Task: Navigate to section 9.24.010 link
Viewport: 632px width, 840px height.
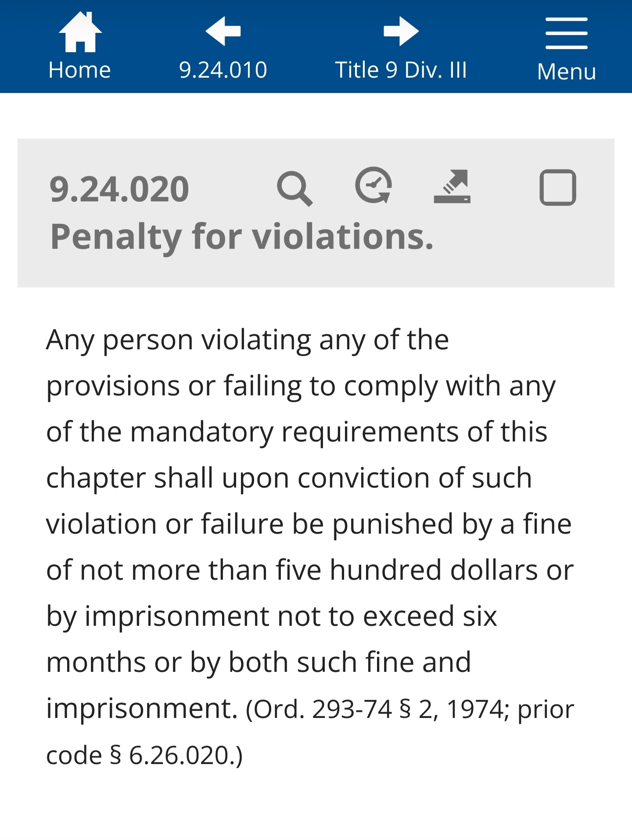Action: point(223,70)
